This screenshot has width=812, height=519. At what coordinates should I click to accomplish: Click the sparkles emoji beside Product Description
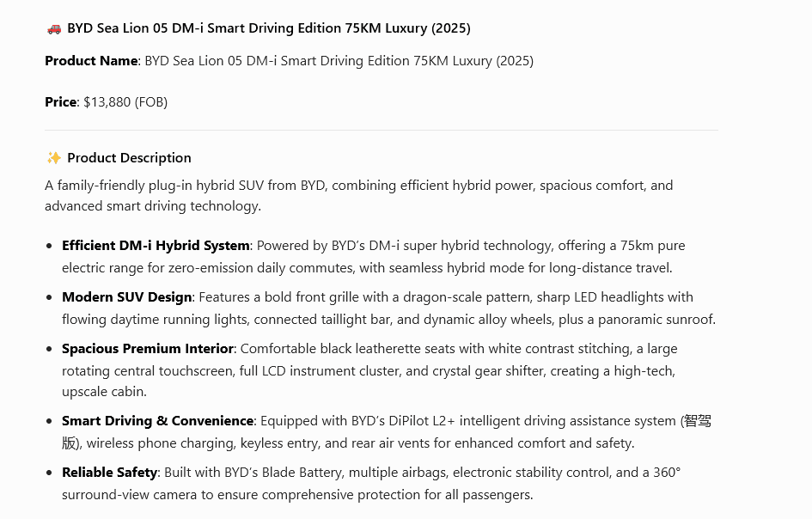(x=54, y=158)
